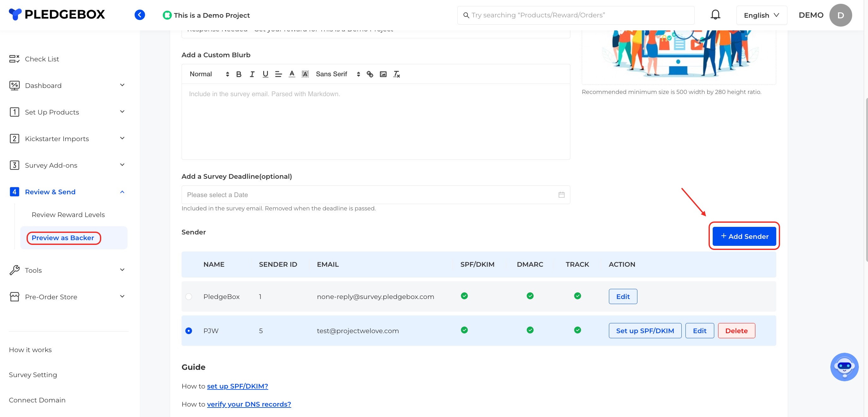Click the Kickstarter Imports step icon
Viewport: 868px width, 417px height.
(x=14, y=139)
